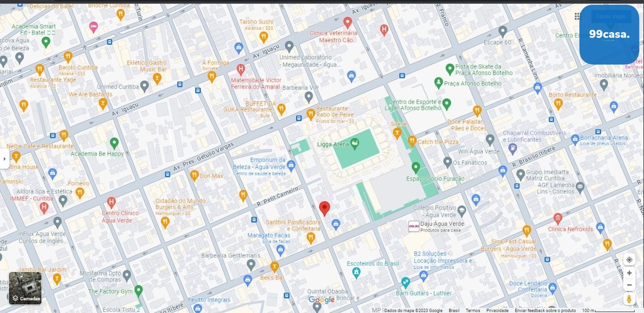Open Sina Fast Casual Burgers pin
The image size is (644, 313).
pyautogui.click(x=527, y=231)
